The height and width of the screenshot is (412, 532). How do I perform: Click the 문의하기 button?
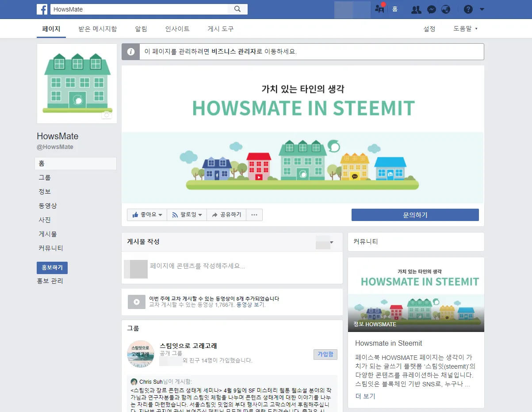pos(415,215)
